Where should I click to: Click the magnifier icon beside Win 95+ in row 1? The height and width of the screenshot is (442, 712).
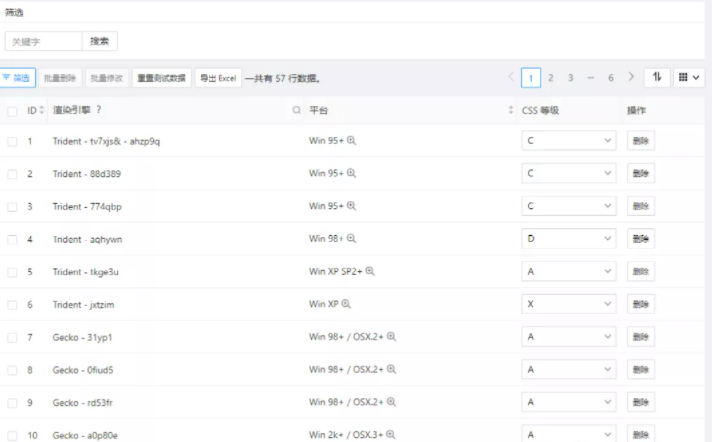351,140
